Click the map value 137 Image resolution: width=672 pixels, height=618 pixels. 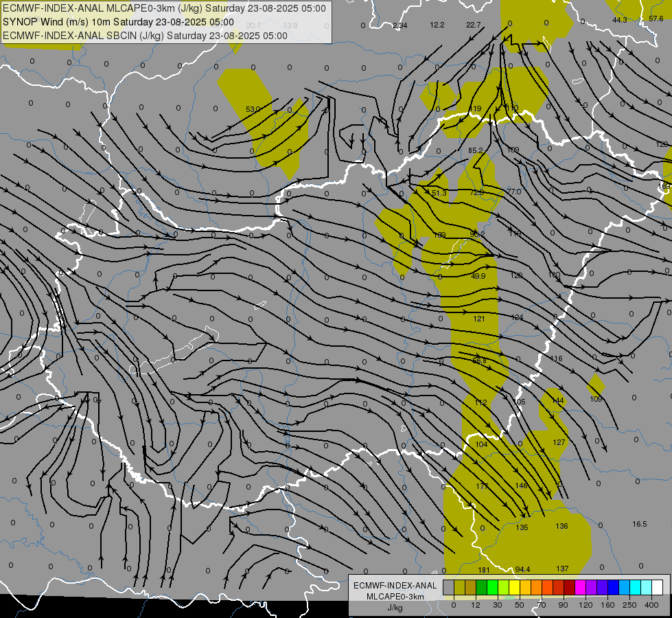point(562,569)
